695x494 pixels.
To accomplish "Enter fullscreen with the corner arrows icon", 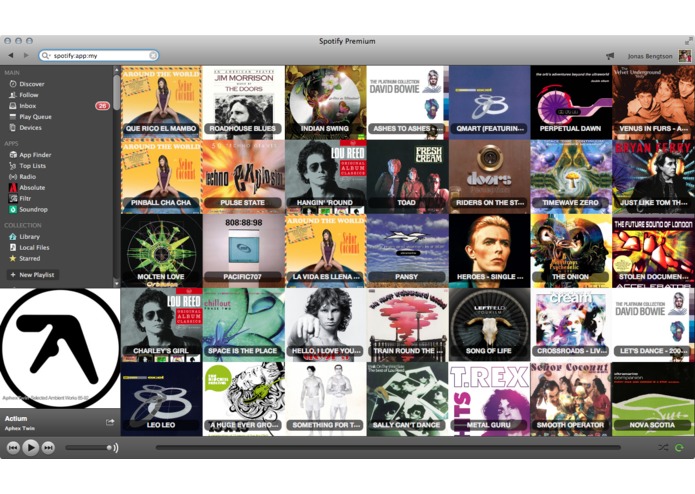I will pyautogui.click(x=688, y=41).
